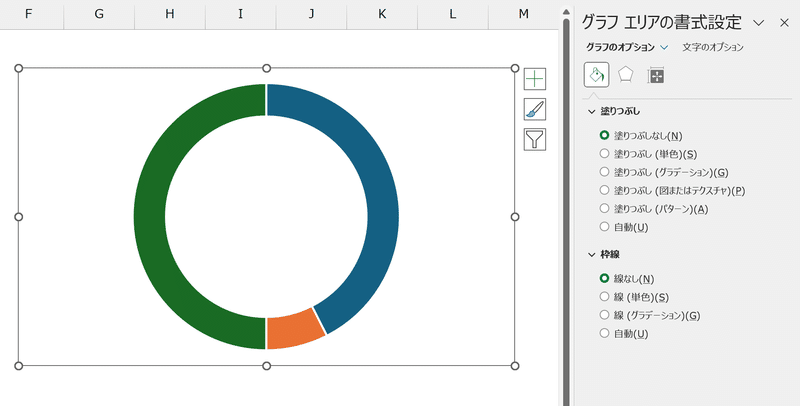Open the グラフのオプション dropdown arrow

664,47
